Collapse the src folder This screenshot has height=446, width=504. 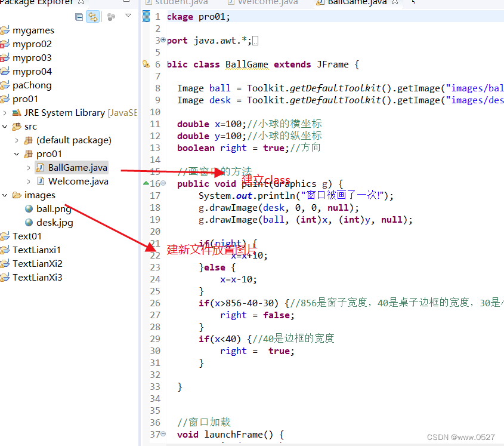(5, 127)
